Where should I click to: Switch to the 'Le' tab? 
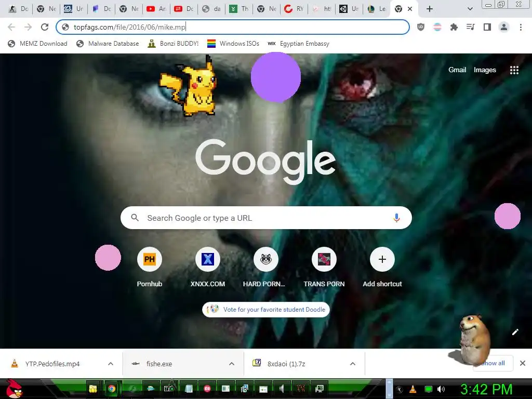377,9
